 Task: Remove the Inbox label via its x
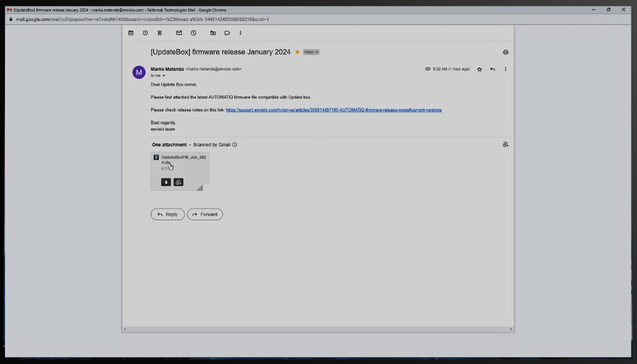click(x=317, y=52)
